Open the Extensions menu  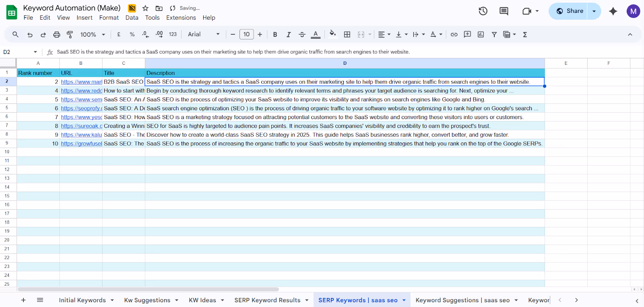(181, 18)
